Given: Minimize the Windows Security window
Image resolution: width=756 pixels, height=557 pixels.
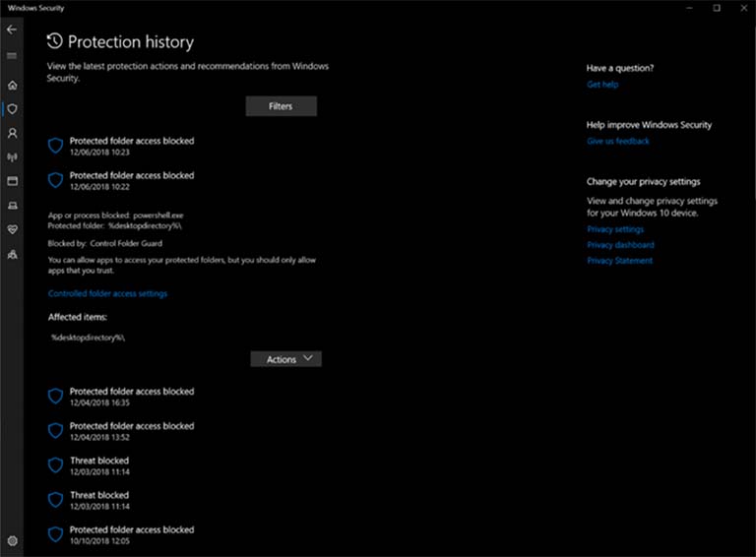Looking at the screenshot, I should click(x=689, y=8).
